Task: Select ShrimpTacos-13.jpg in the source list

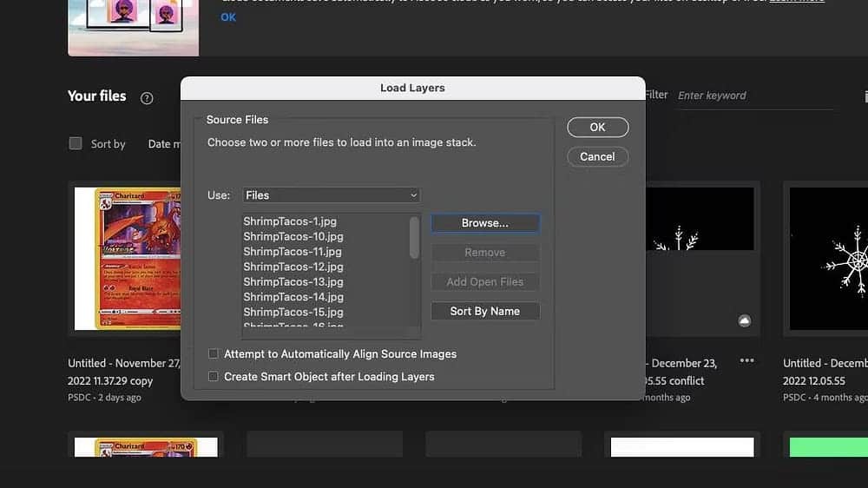Action: tap(293, 281)
